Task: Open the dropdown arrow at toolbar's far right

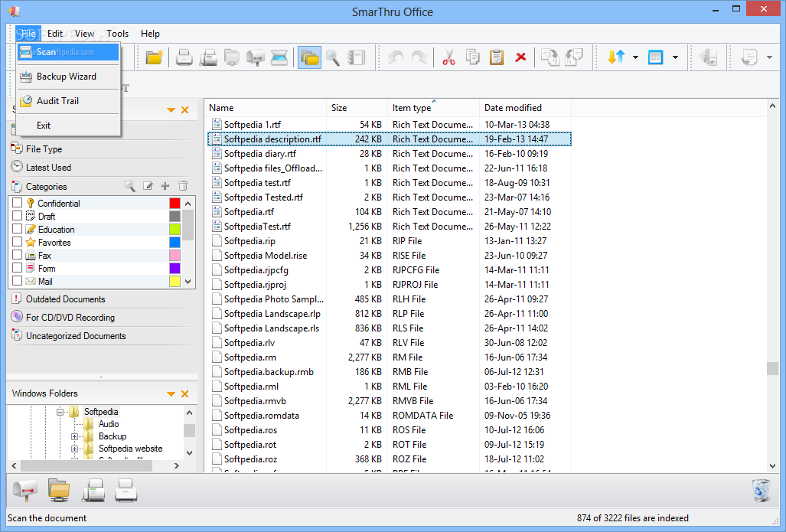Action: click(x=769, y=57)
